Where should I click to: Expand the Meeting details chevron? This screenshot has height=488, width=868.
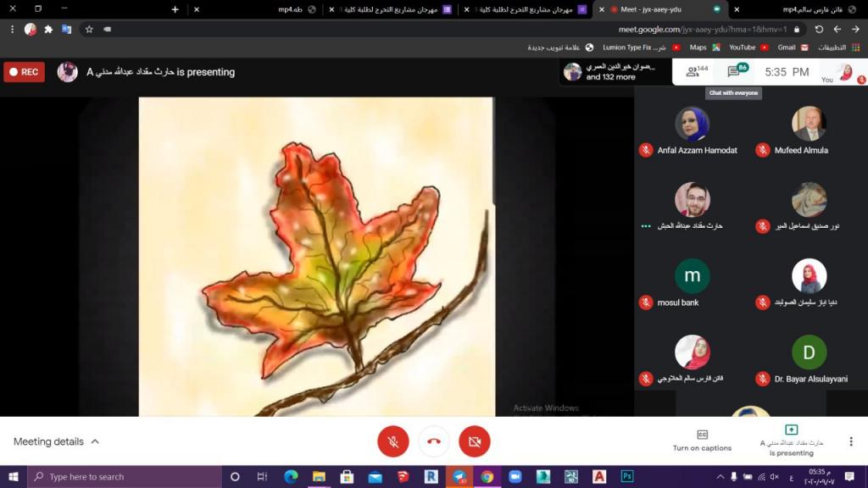click(x=95, y=441)
